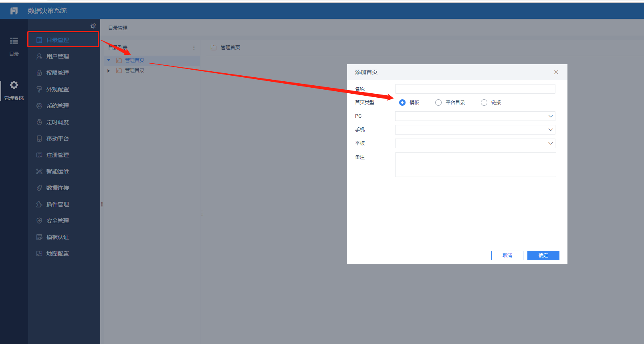Close the 添加首页 dialog

(556, 72)
